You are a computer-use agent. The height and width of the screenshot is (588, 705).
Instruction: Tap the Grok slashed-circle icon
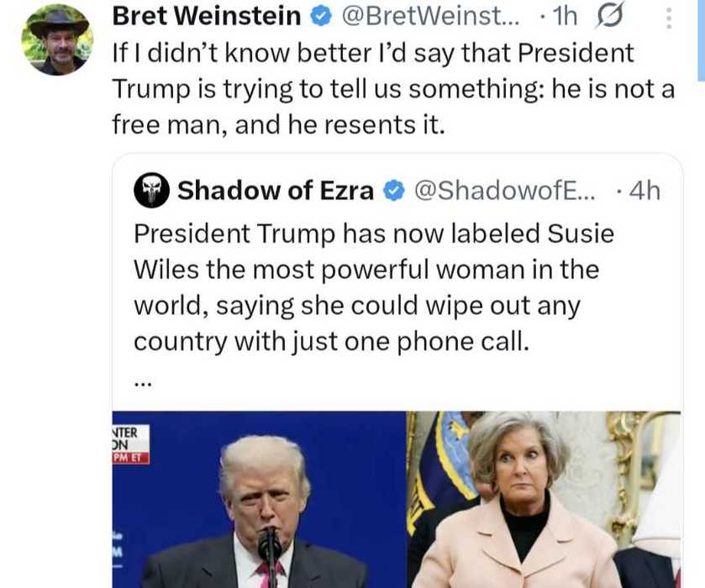pyautogui.click(x=609, y=16)
